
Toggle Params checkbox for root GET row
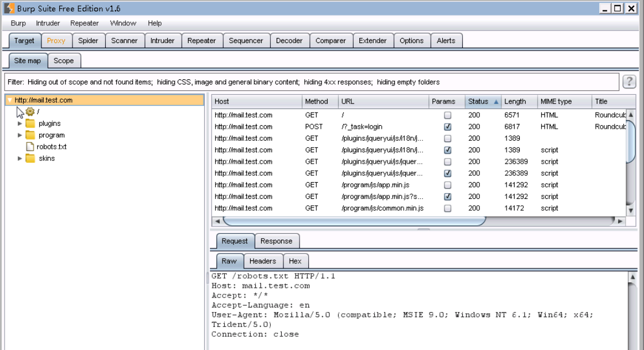click(x=448, y=116)
